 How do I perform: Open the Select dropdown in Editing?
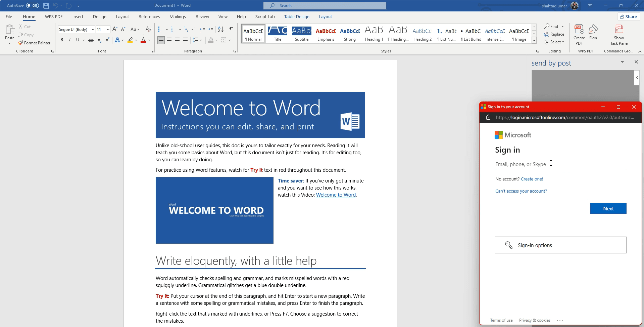point(554,42)
